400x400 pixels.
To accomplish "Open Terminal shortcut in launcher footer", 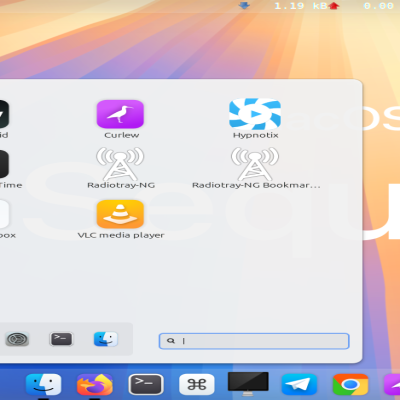I will coord(61,339).
